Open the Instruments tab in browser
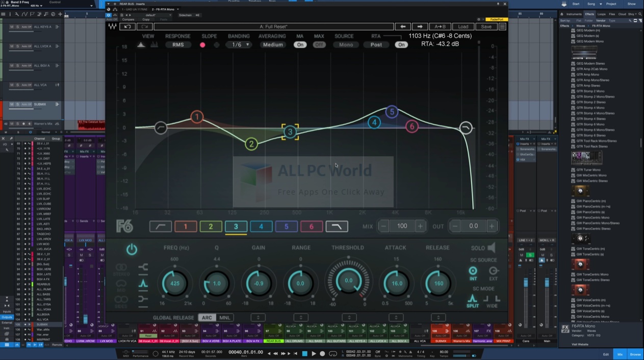 tap(574, 14)
